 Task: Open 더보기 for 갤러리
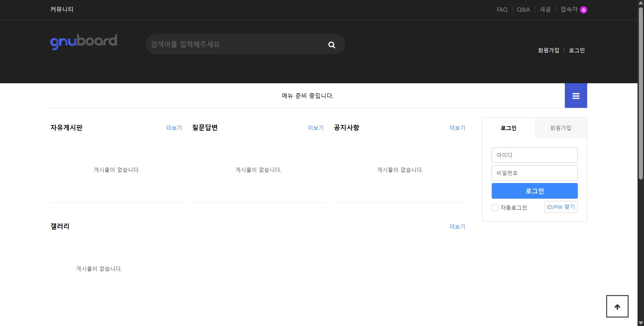tap(457, 227)
